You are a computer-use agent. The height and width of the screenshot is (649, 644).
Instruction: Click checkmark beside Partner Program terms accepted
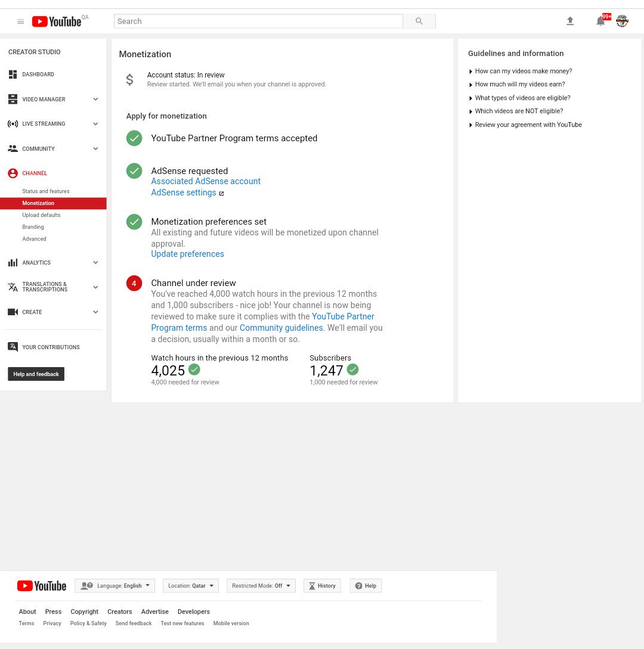(x=134, y=138)
